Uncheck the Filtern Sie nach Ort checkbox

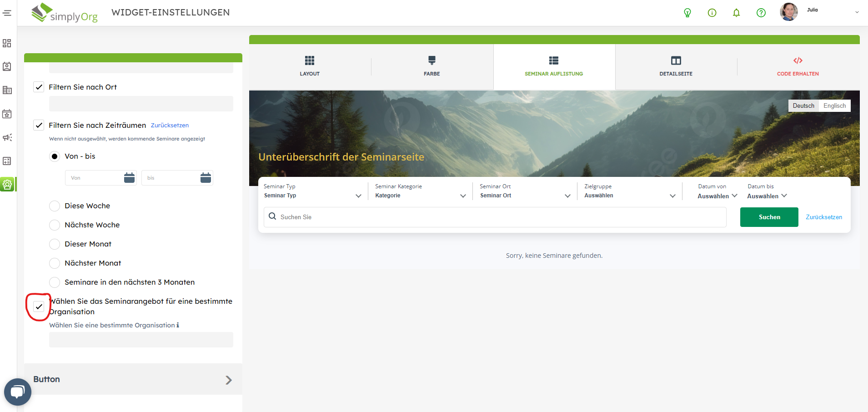pos(39,87)
